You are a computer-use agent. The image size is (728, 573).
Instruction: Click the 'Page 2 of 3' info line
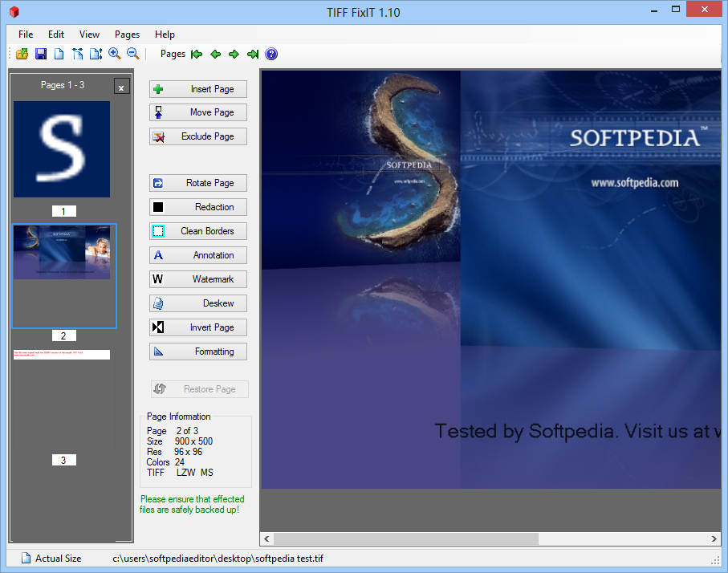click(173, 431)
